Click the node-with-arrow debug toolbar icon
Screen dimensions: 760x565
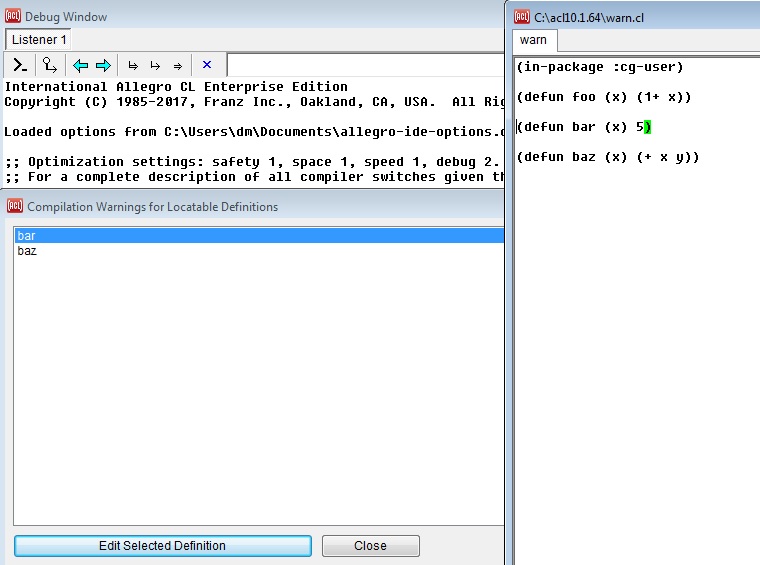[49, 66]
